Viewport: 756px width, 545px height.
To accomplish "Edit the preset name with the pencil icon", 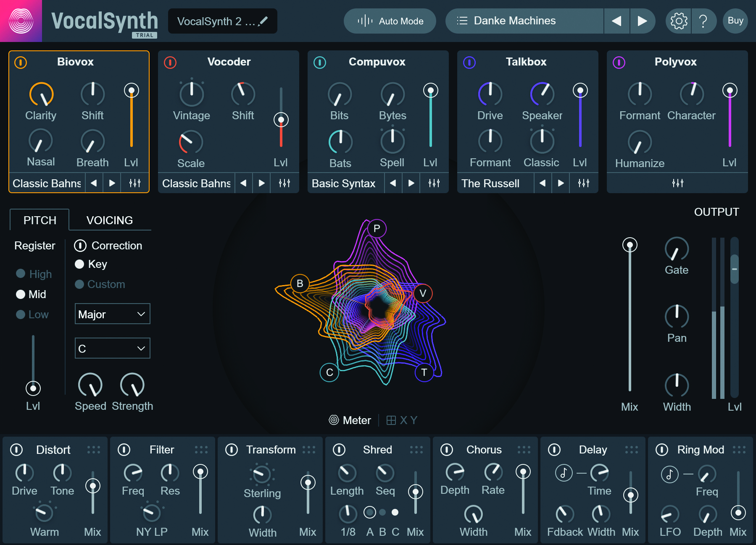I will tap(263, 21).
